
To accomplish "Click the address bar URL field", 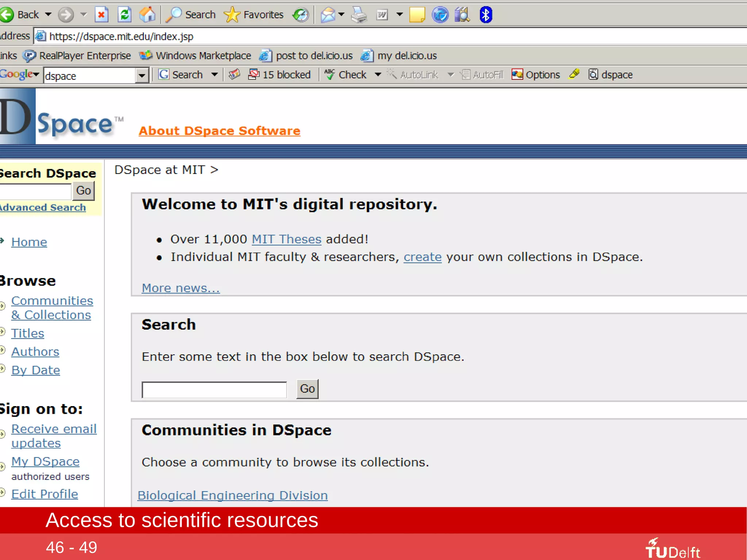I will 390,36.
